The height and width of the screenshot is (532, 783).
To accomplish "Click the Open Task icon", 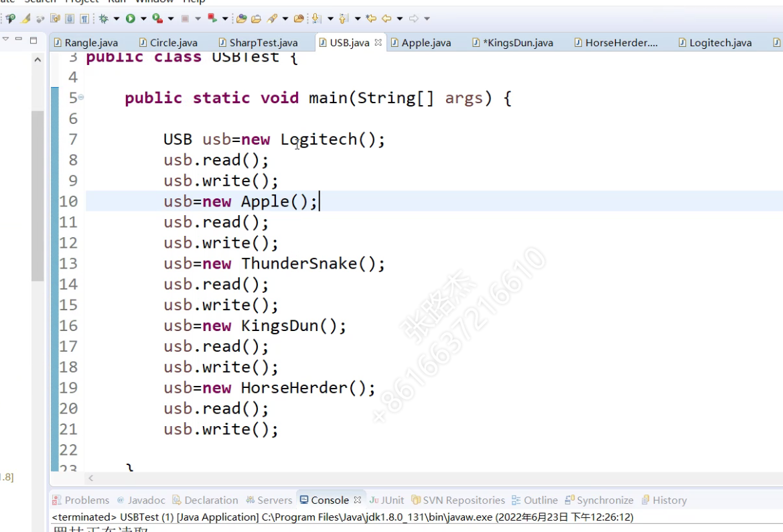I will click(256, 19).
